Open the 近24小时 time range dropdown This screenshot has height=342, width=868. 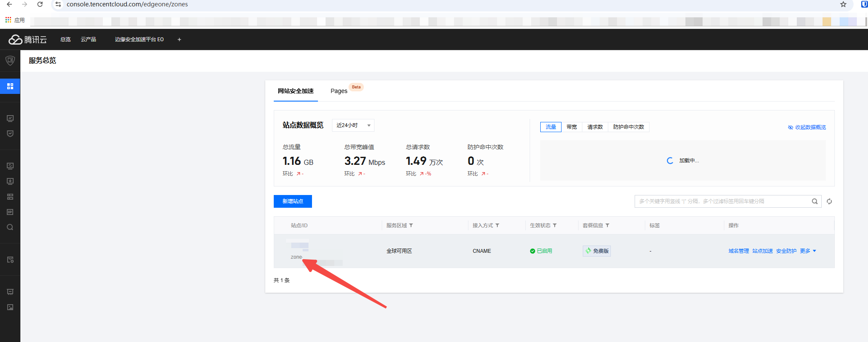click(353, 125)
